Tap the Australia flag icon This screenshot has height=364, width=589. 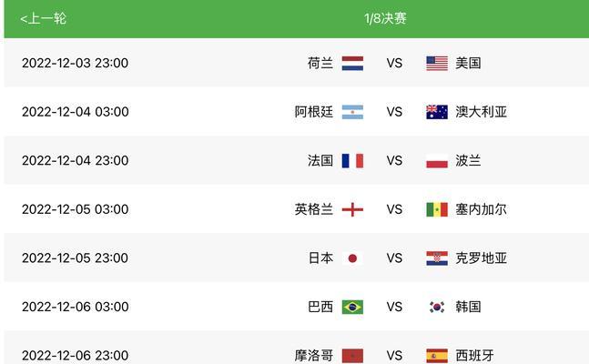click(437, 112)
